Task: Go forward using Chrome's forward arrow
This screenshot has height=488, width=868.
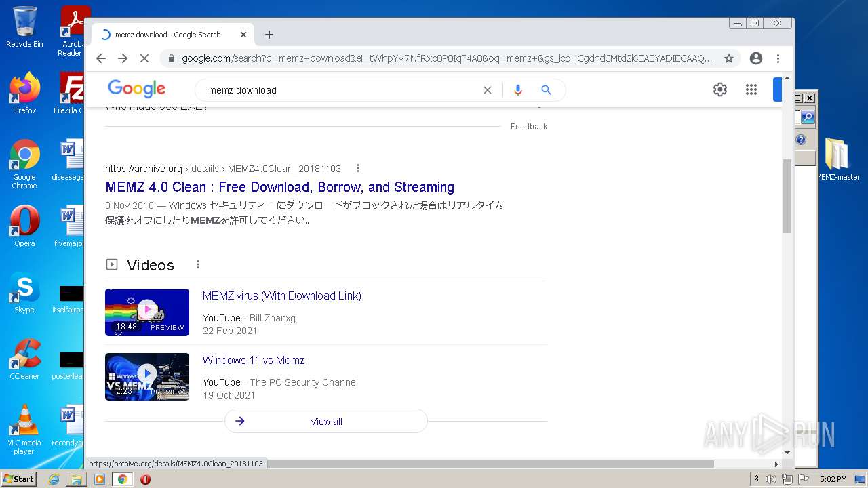Action: [x=123, y=58]
